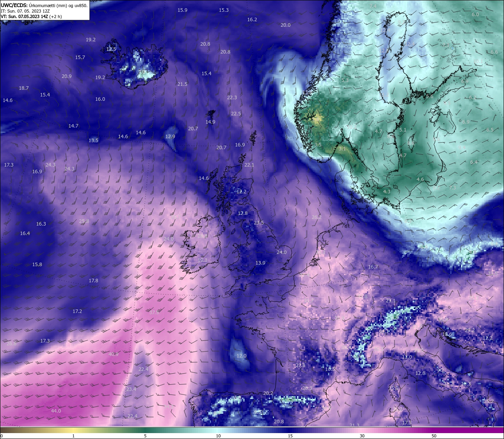
Task: Click the 17.2 map value
Action: coord(77,311)
